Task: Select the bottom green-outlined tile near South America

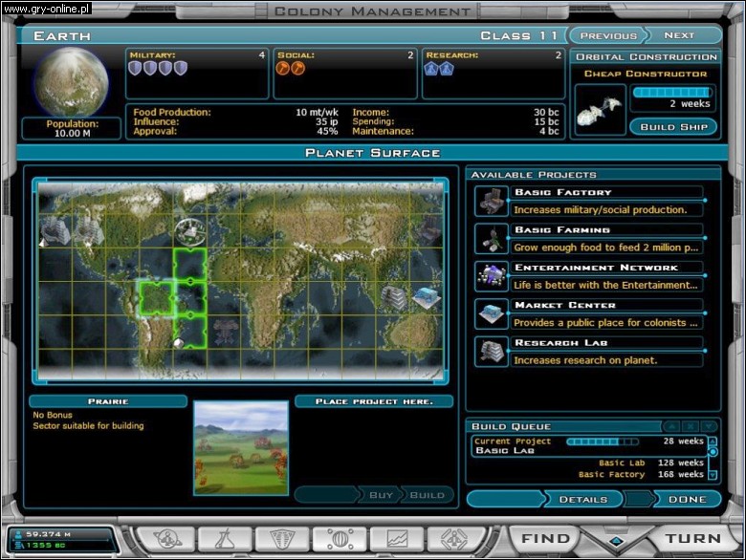Action: tap(189, 332)
